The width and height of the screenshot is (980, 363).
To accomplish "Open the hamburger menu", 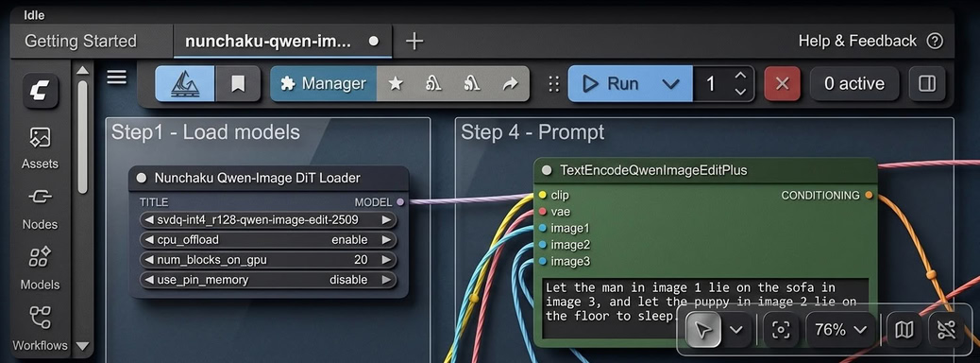I will (x=117, y=77).
